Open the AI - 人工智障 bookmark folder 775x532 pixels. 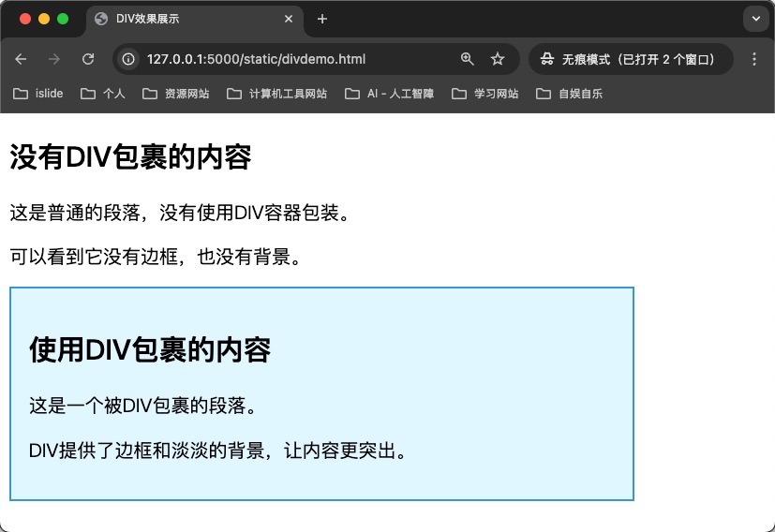coord(390,94)
